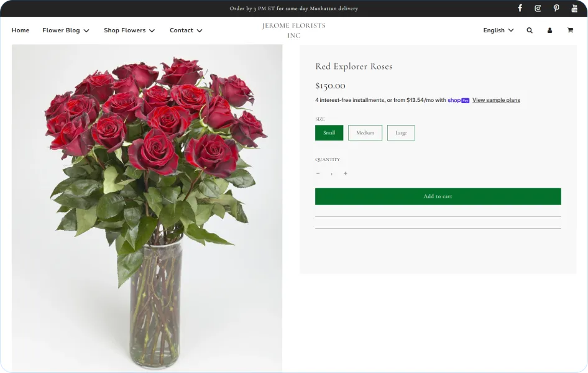The height and width of the screenshot is (373, 588).
Task: Click the same-day Manhattan delivery announcement
Action: pyautogui.click(x=293, y=8)
